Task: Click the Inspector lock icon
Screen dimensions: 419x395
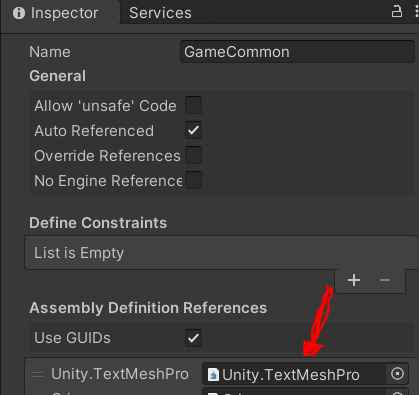Action: click(396, 12)
